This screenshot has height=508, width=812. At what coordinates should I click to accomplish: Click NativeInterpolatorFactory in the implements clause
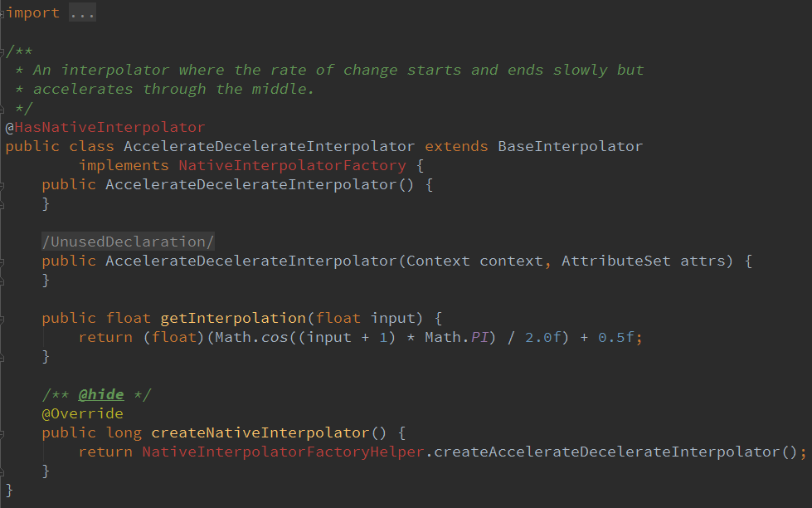(292, 165)
